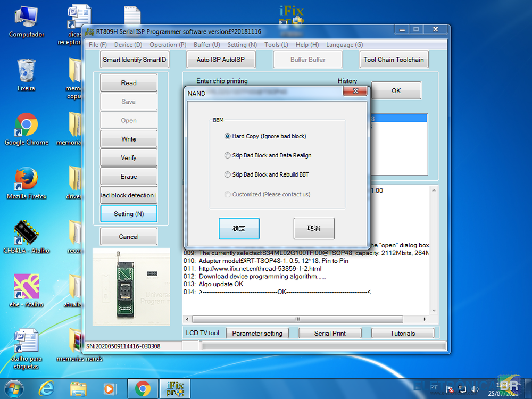The width and height of the screenshot is (532, 399).
Task: Click the Computador desktop icon
Action: point(26,19)
